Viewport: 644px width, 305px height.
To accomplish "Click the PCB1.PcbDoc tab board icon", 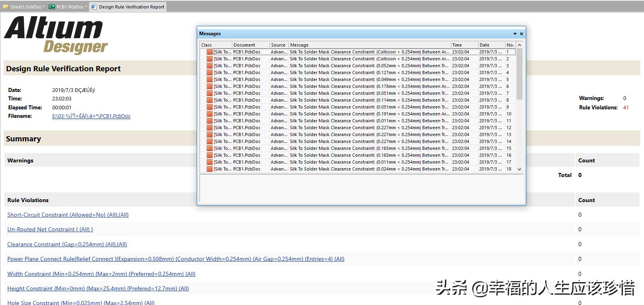I will click(52, 7).
